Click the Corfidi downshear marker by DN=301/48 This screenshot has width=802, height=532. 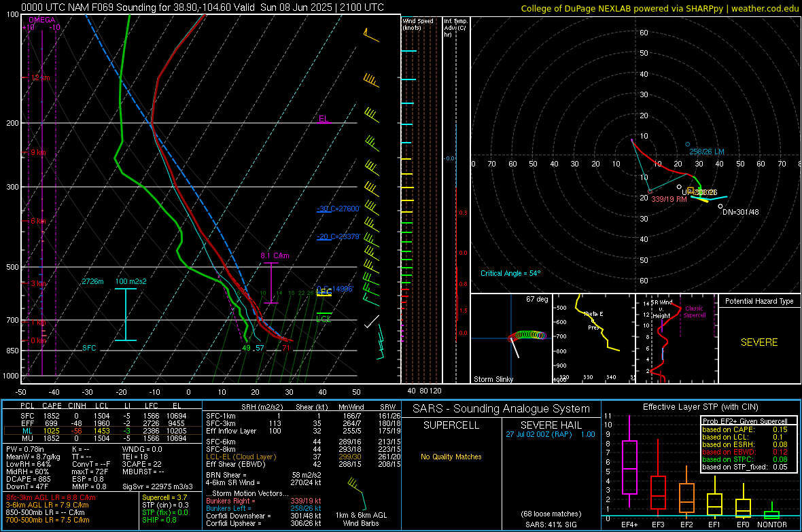pos(720,206)
